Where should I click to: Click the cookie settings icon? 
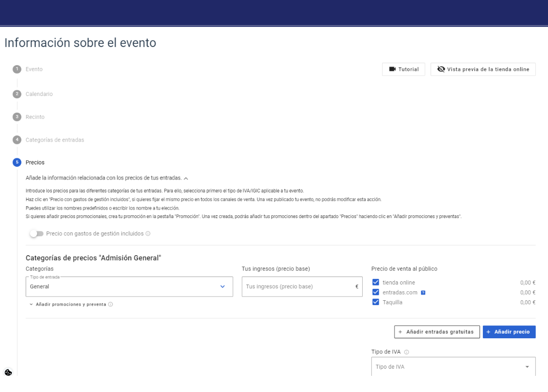(x=8, y=372)
